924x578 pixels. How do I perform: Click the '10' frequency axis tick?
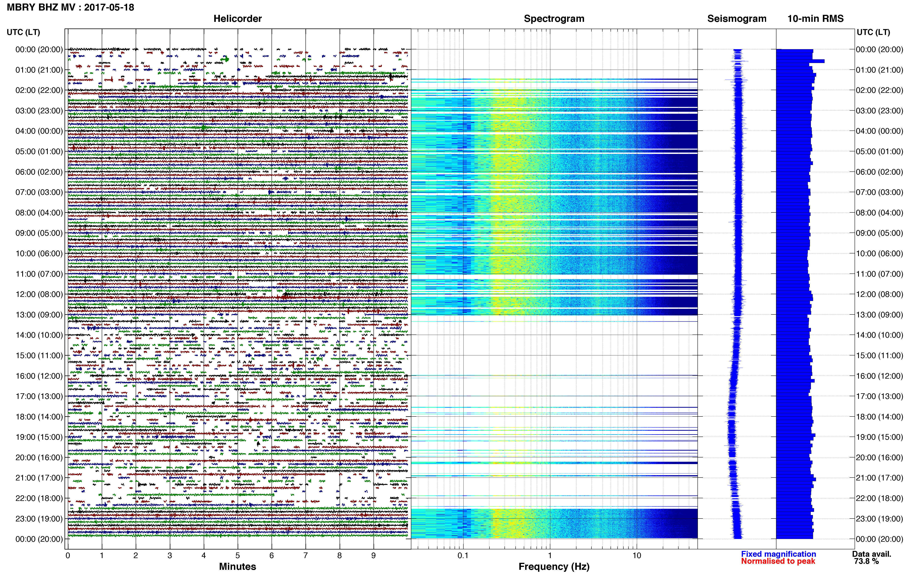click(637, 556)
